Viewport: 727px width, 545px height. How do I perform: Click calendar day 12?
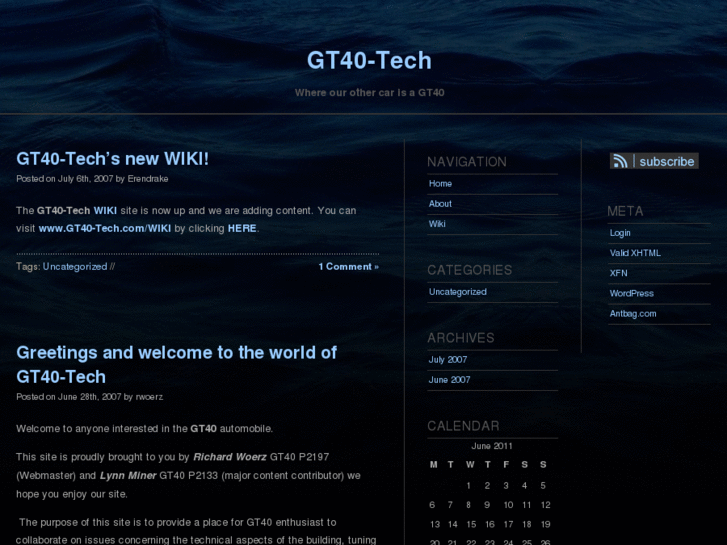click(x=545, y=505)
